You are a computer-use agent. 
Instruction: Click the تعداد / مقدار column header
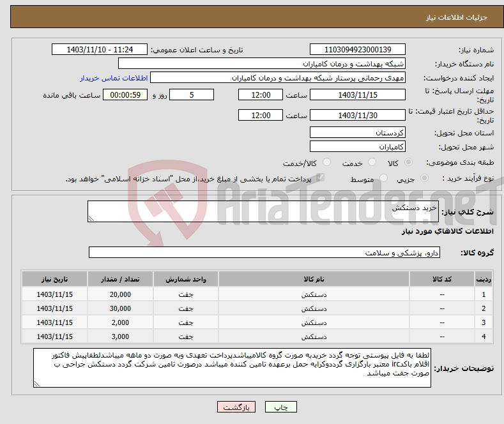pos(120,279)
